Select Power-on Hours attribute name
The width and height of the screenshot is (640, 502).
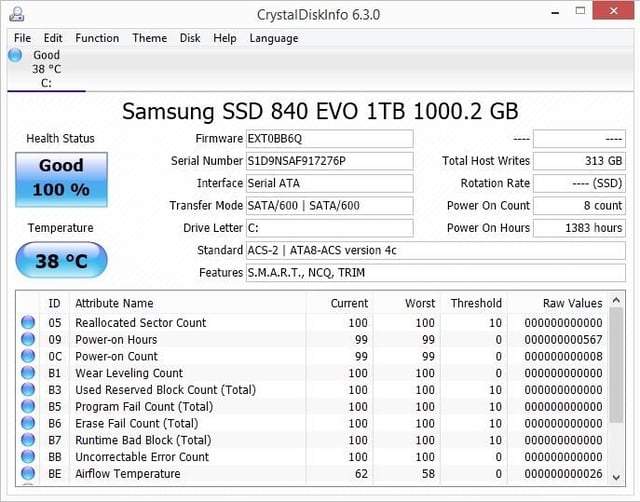coord(116,340)
